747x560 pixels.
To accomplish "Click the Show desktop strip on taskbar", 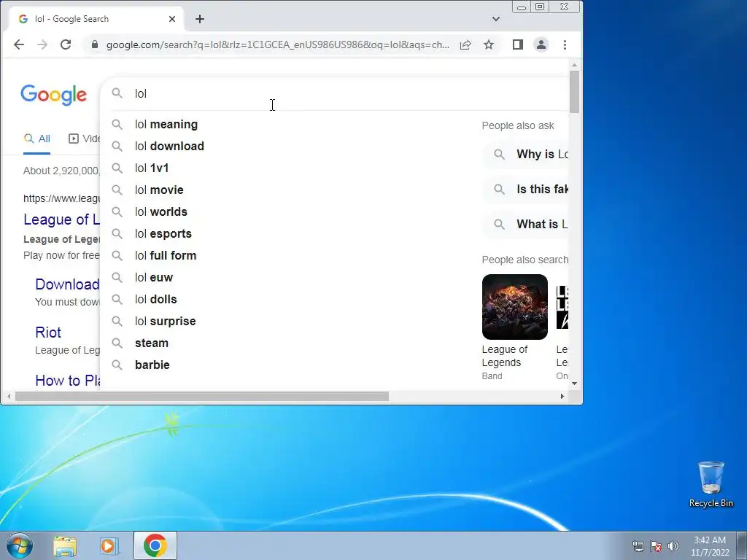I will (742, 545).
